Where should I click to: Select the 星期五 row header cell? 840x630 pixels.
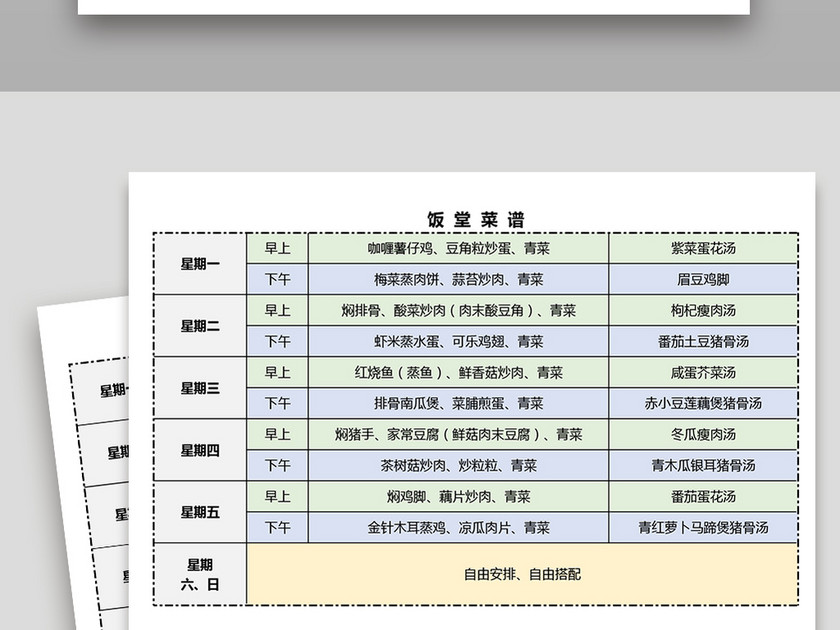click(200, 512)
